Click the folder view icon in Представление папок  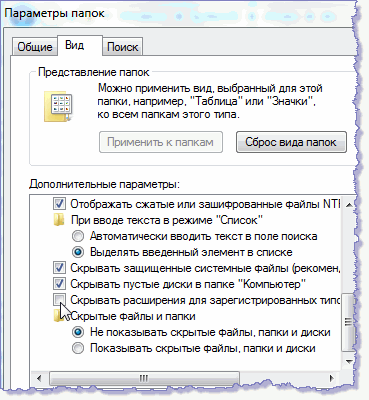pyautogui.click(x=58, y=106)
